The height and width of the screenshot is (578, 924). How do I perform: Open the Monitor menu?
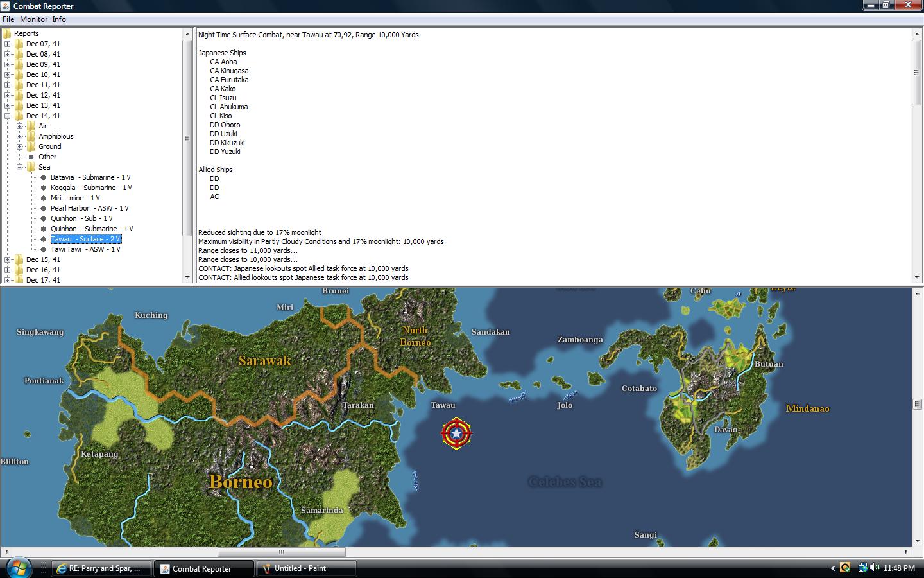(x=33, y=19)
